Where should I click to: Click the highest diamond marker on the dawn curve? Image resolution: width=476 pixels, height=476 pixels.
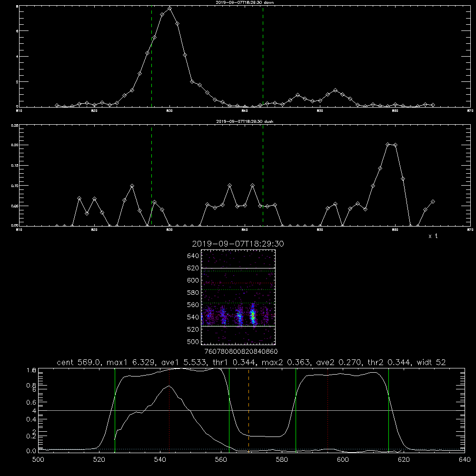170,9
